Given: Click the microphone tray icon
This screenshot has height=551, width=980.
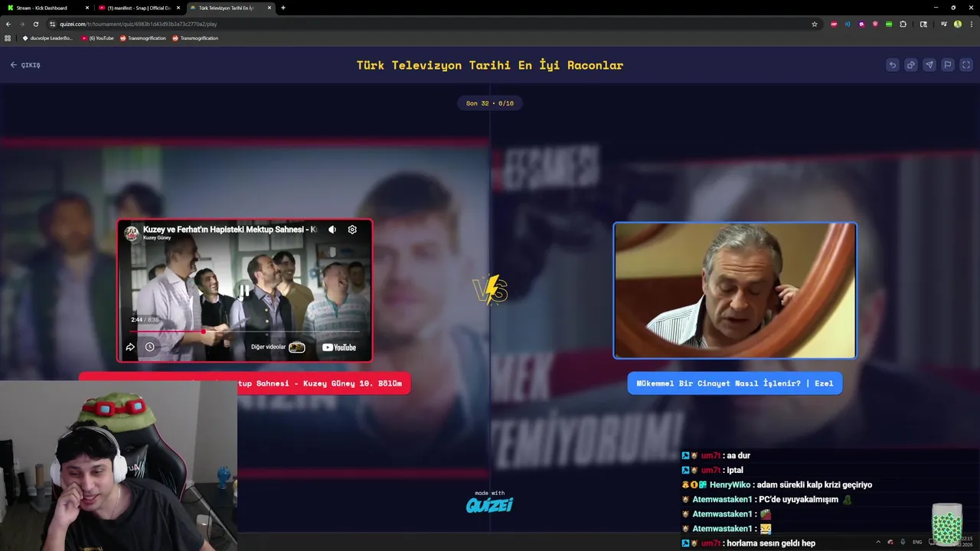Looking at the screenshot, I should pyautogui.click(x=903, y=542).
